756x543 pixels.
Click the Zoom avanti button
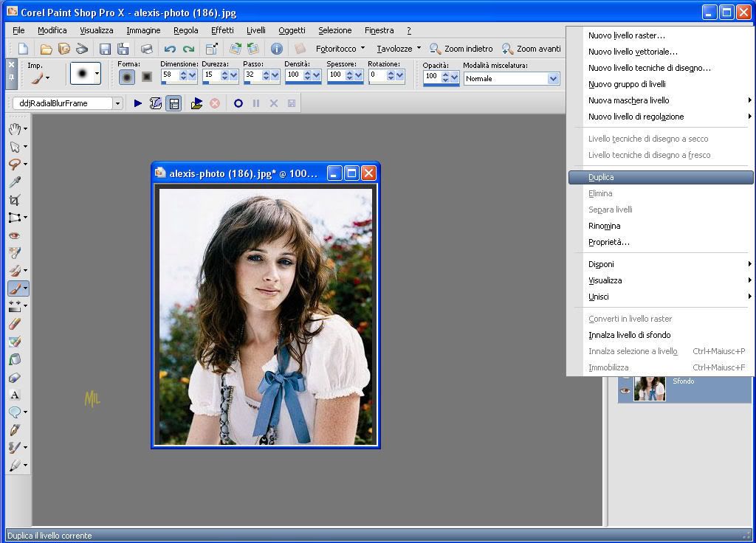tap(532, 49)
